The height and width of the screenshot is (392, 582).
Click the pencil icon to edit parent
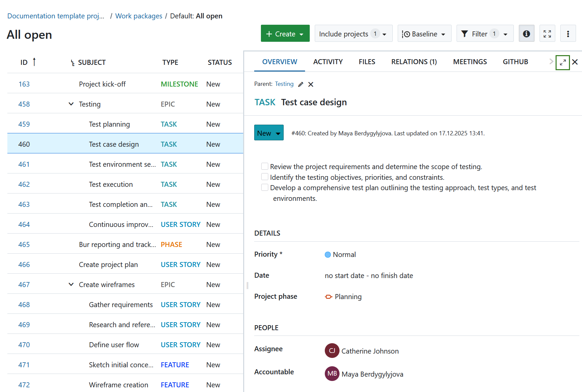(x=301, y=84)
